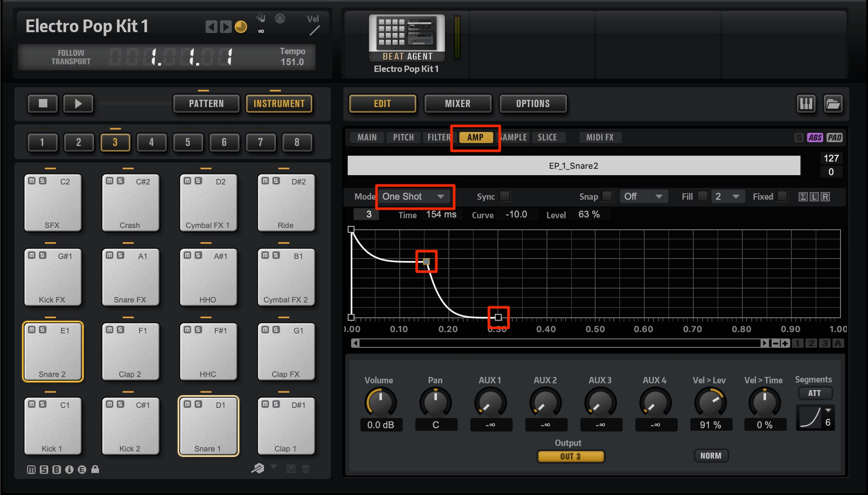Toggle the PAD button
This screenshot has height=495, width=868.
coord(835,137)
